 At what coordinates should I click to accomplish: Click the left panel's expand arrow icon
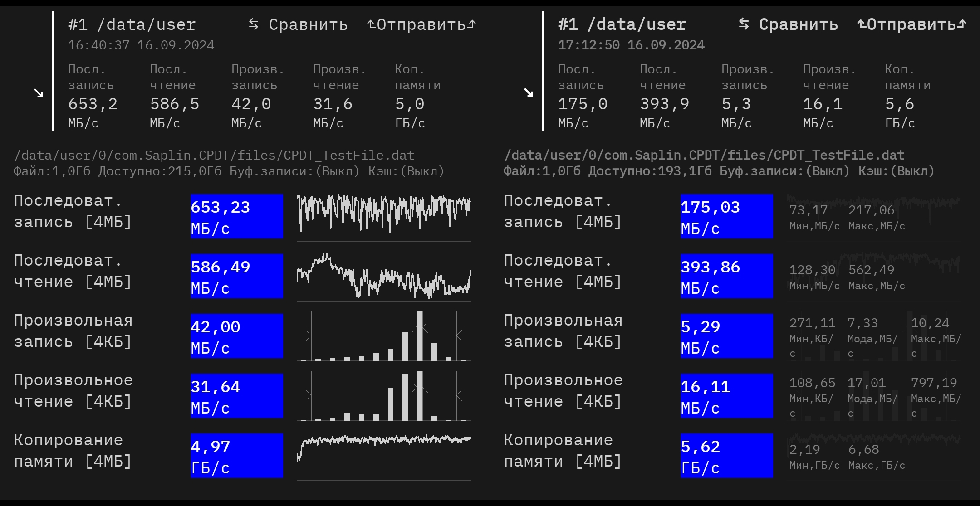[x=39, y=93]
